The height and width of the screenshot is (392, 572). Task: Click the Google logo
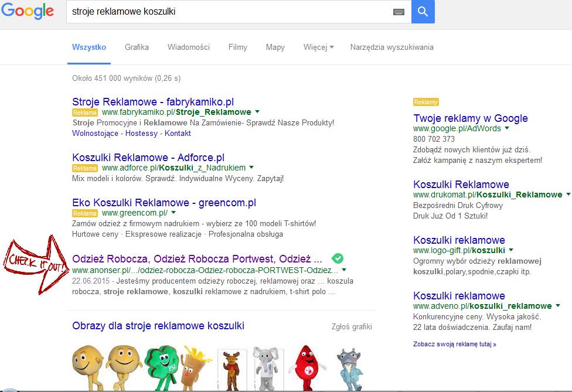pyautogui.click(x=28, y=11)
